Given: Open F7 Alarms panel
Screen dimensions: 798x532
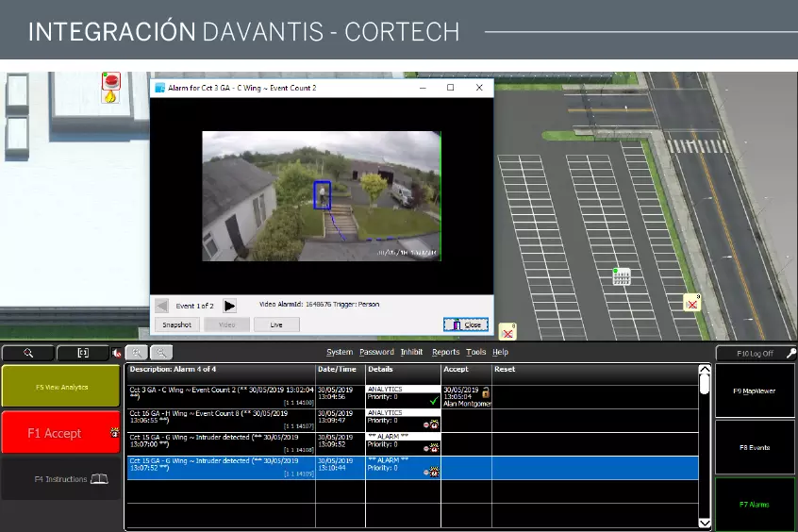Looking at the screenshot, I should click(x=755, y=505).
